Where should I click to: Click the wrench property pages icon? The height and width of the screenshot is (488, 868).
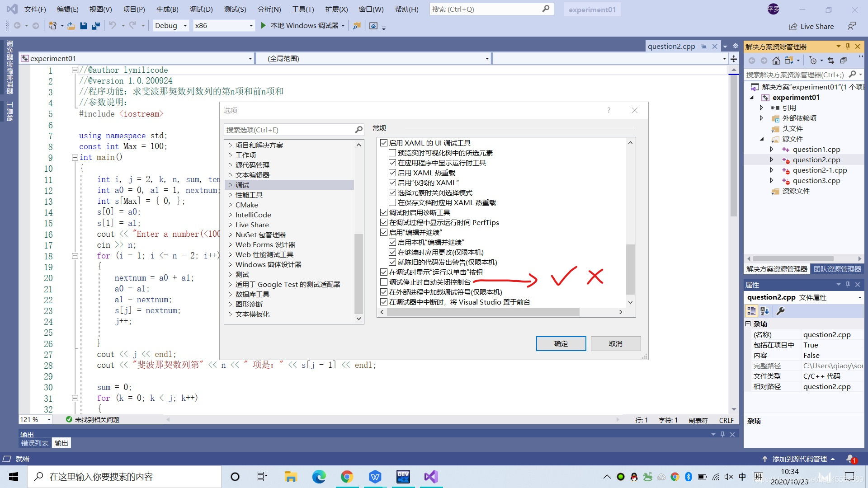click(780, 311)
